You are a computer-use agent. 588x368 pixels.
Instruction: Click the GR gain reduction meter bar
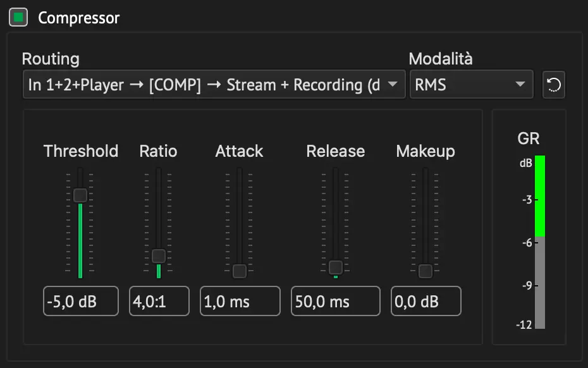pos(540,242)
